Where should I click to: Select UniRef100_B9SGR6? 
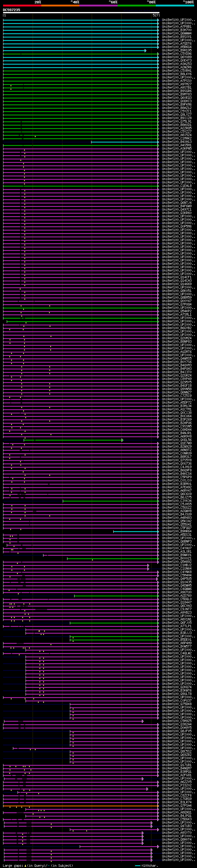[177, 91]
